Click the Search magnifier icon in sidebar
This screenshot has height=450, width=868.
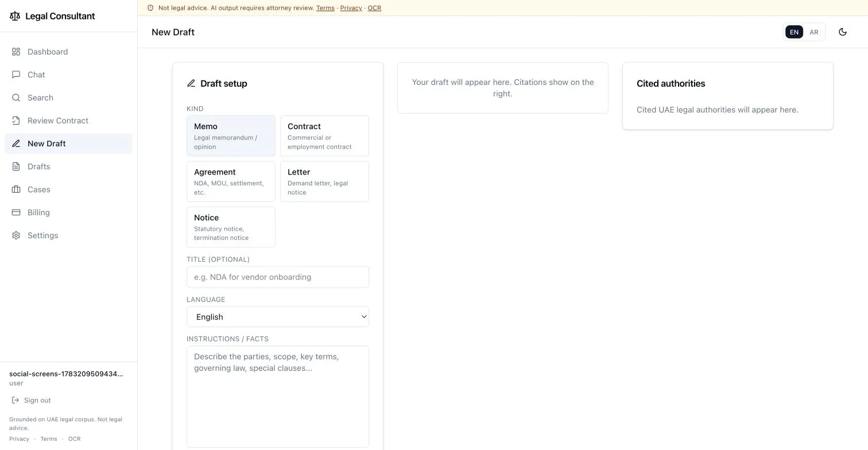(16, 98)
